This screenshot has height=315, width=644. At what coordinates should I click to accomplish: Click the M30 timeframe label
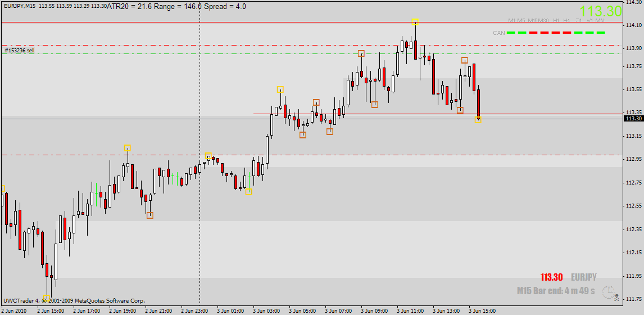[543, 20]
